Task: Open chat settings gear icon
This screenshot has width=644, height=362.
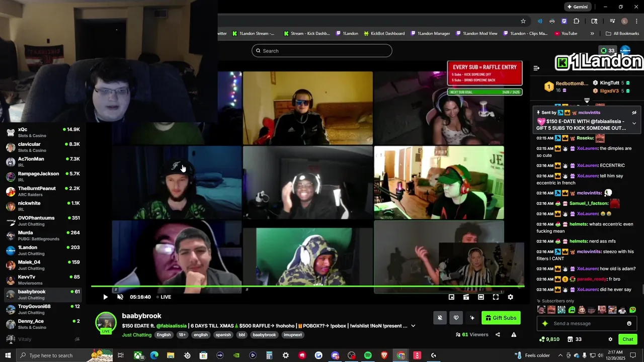Action: coord(610,339)
